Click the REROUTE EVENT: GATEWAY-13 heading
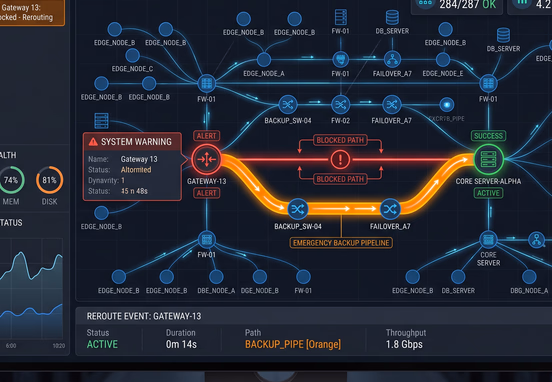The image size is (552, 382). coord(144,316)
